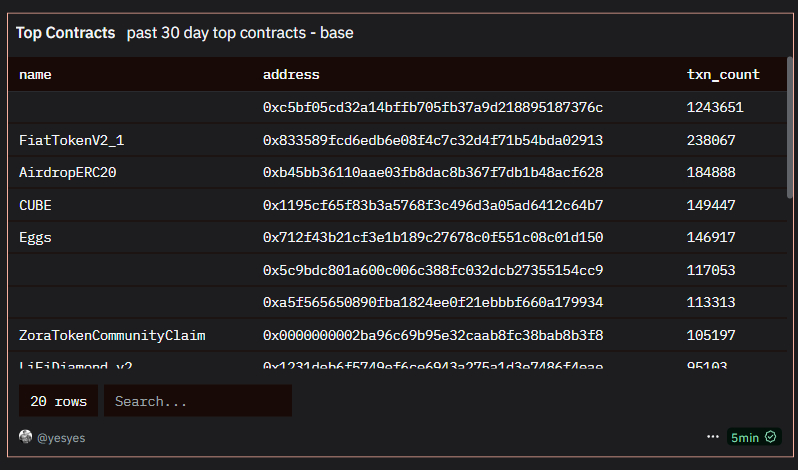Click the 20 rows counter
The height and width of the screenshot is (470, 798).
(x=59, y=401)
